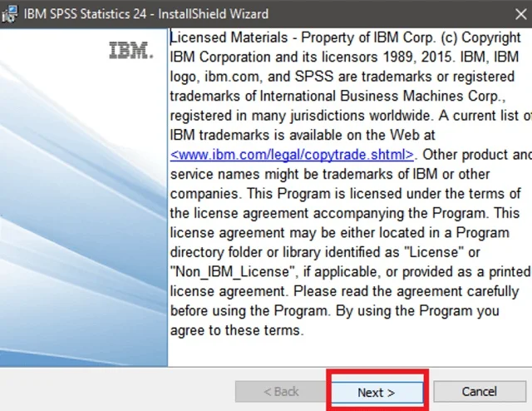
Task: Click the line "IBM trademarks is available on the Web at"
Action: 303,135
